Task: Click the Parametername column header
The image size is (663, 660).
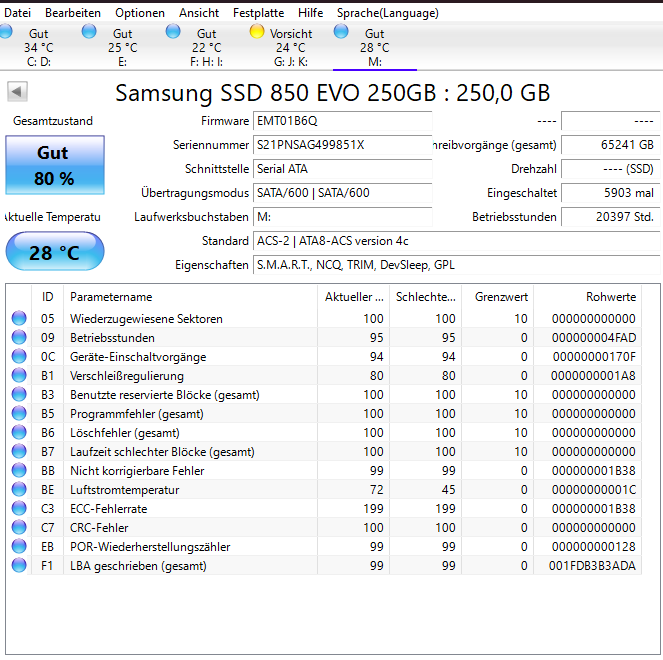Action: click(x=190, y=297)
